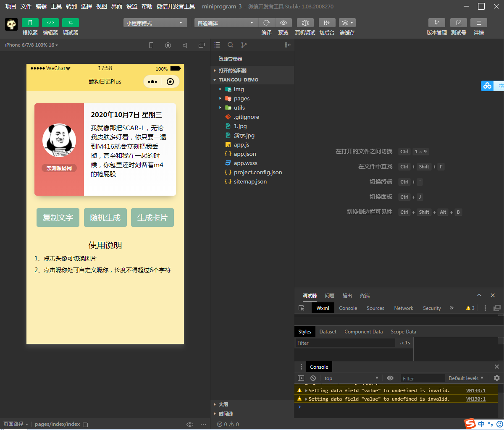Expand the pages folder
Screen dimensions: 504x430
252,98
